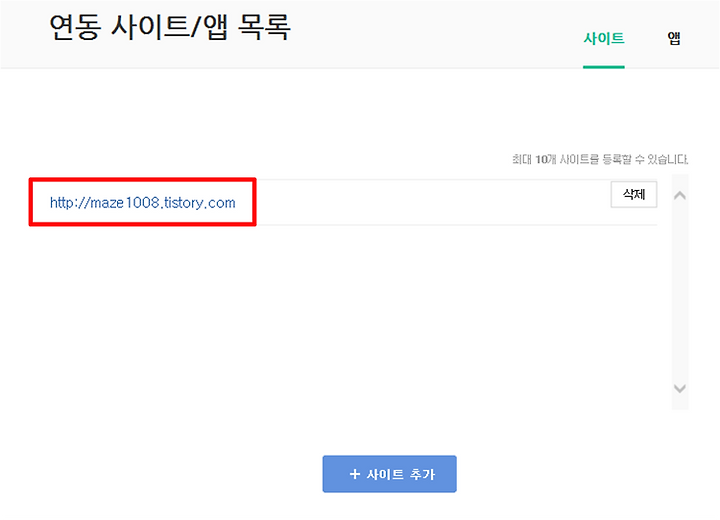This screenshot has width=720, height=520.
Task: Switch to the 사이트 tab
Action: coord(603,38)
